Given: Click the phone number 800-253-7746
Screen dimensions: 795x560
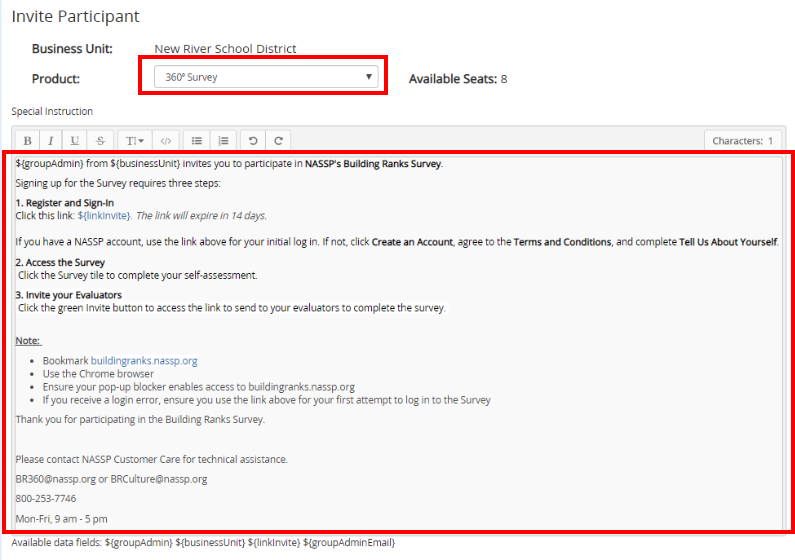Looking at the screenshot, I should 46,499.
